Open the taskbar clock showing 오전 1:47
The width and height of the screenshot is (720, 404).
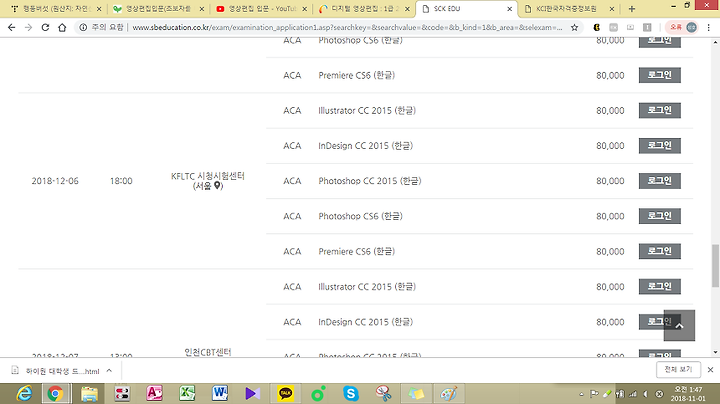click(x=688, y=394)
